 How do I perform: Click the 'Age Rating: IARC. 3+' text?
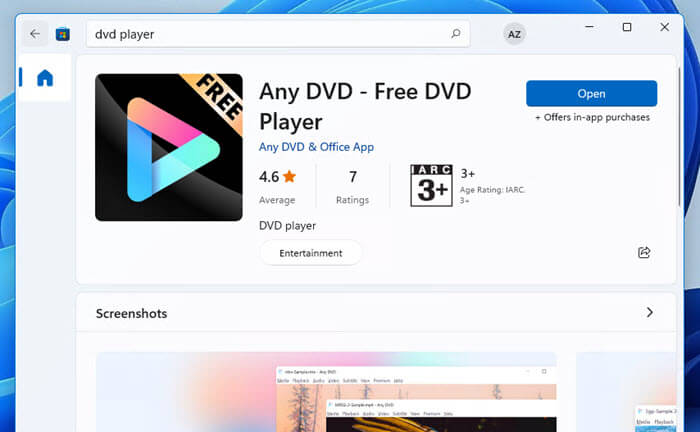492,195
